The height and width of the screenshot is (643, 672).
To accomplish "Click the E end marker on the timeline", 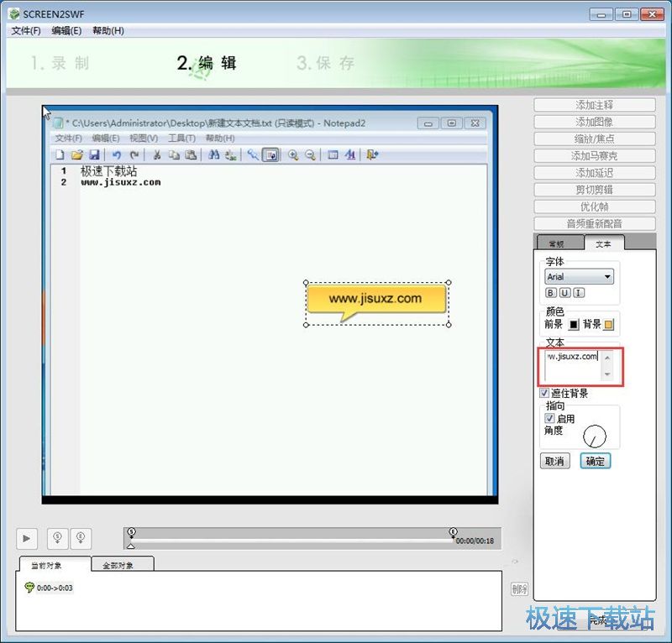I will point(454,532).
